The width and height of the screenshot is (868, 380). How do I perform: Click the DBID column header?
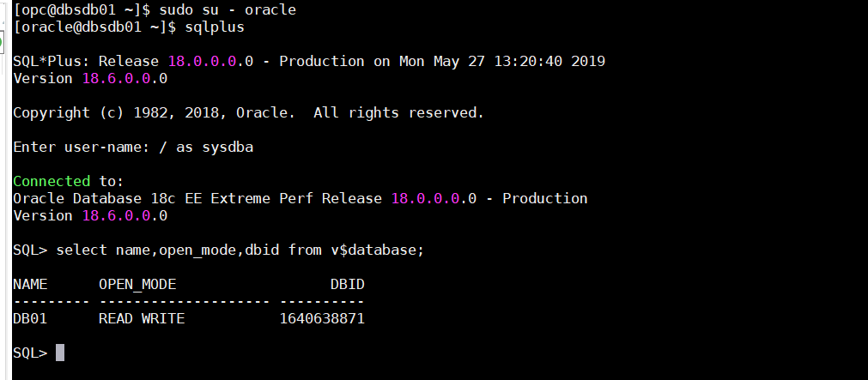click(x=348, y=284)
